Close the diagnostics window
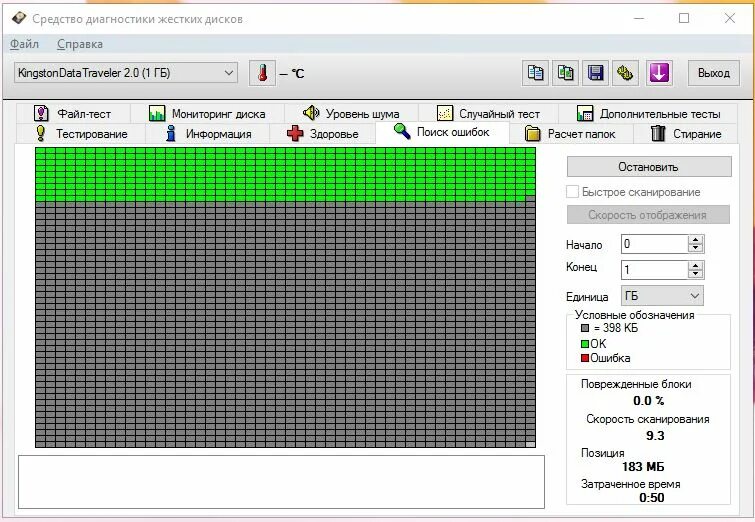755x522 pixels. pos(729,18)
